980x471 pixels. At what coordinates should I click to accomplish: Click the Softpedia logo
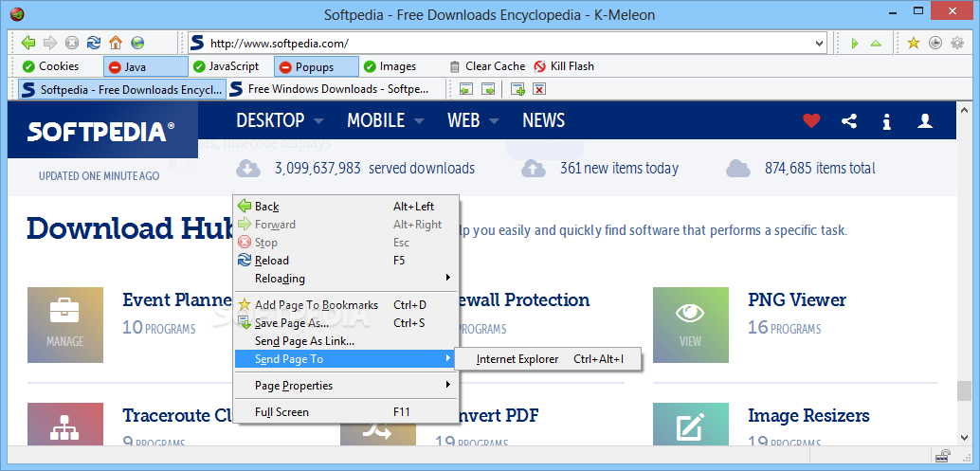point(101,131)
